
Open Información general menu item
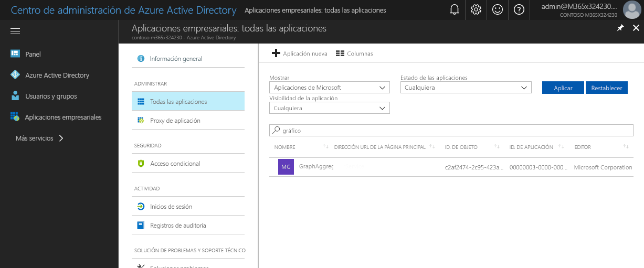coord(188,59)
